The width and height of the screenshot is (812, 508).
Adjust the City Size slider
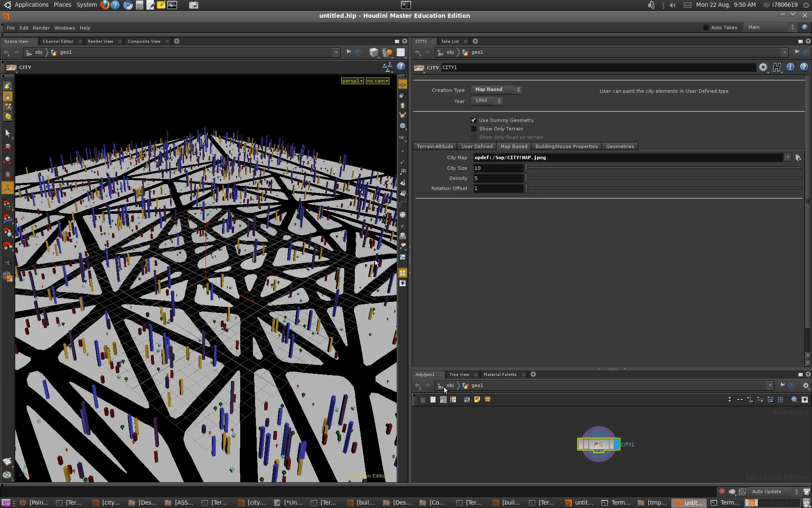(x=663, y=168)
